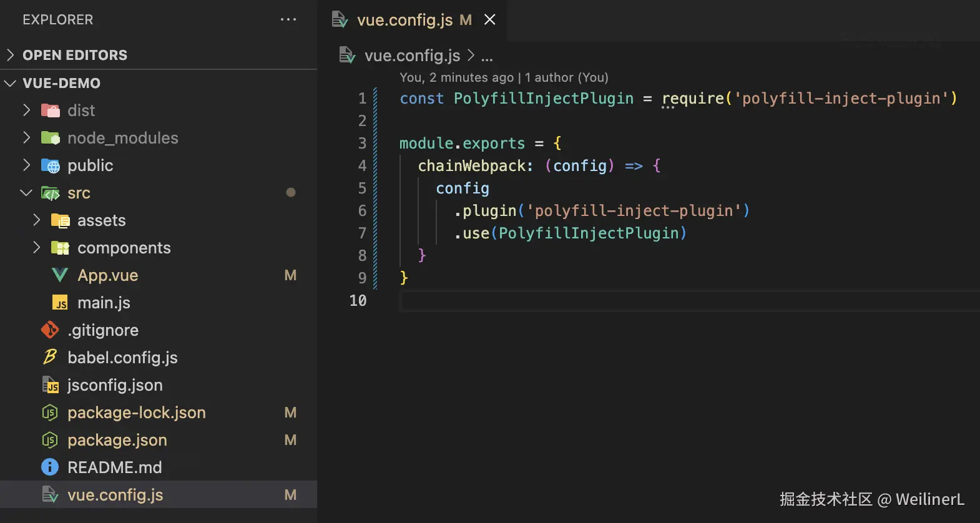
Task: Click the breadcrumb chevron separator
Action: click(471, 56)
